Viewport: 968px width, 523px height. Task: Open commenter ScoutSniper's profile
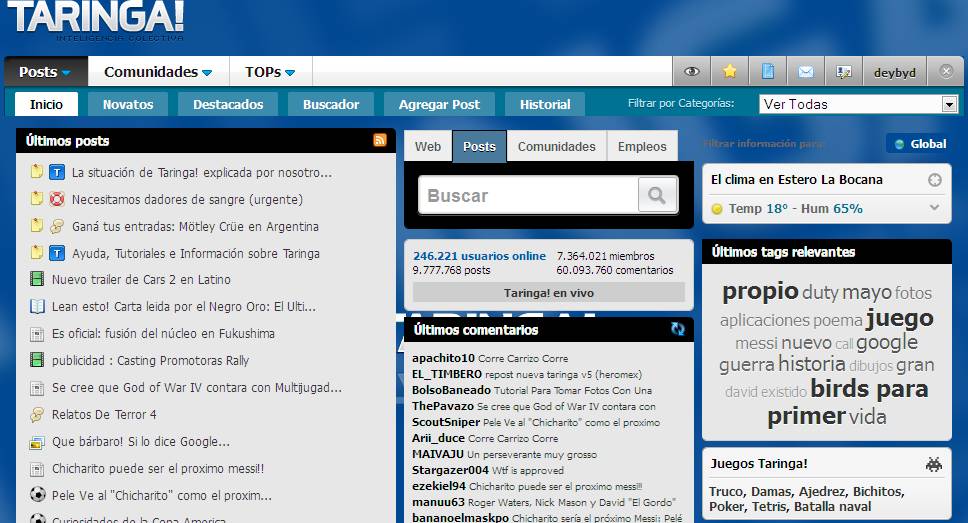tap(446, 422)
